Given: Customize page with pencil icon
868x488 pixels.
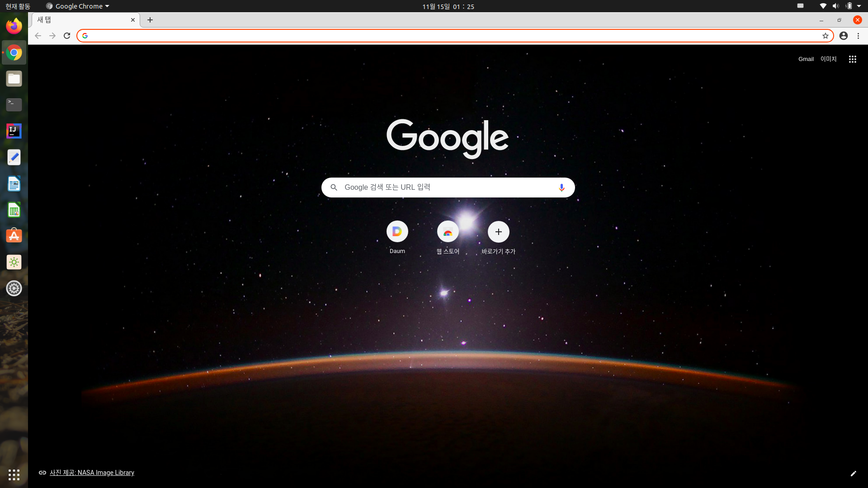Looking at the screenshot, I should tap(853, 474).
